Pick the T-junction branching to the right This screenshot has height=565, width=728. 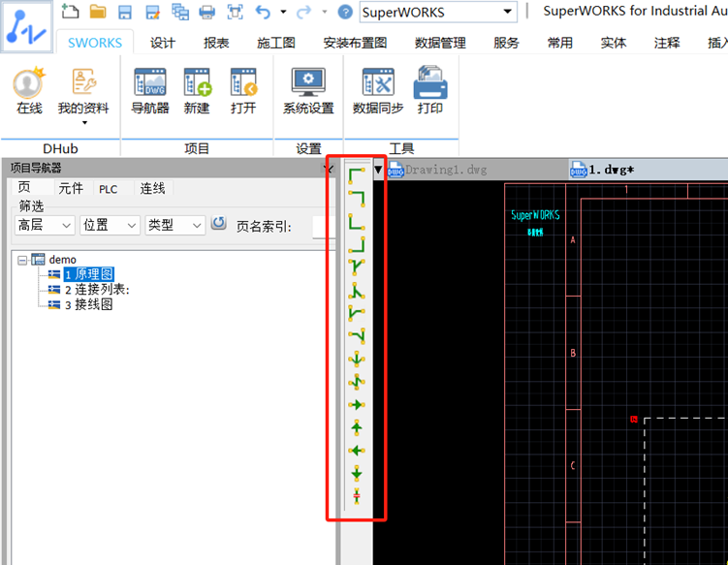357,313
